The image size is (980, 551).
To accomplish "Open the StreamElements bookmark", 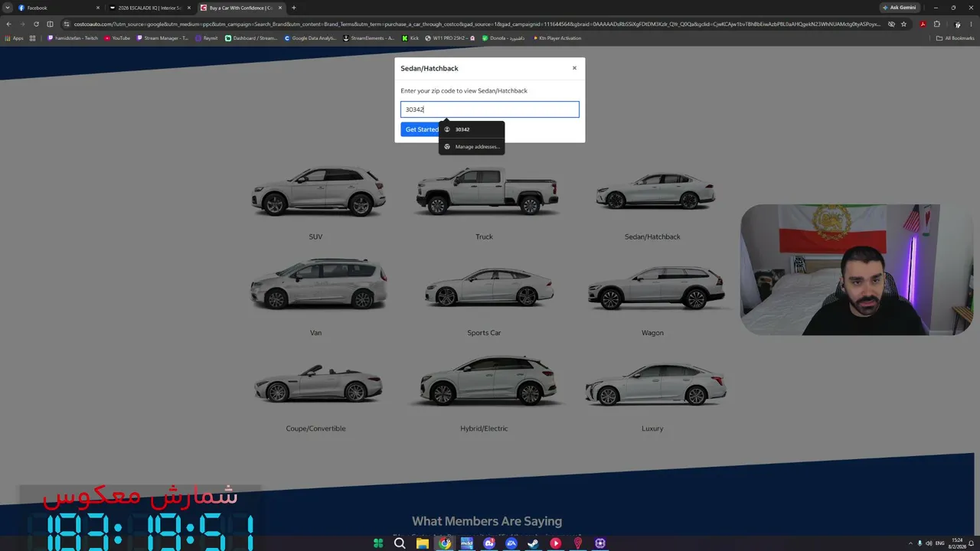I will (x=369, y=38).
